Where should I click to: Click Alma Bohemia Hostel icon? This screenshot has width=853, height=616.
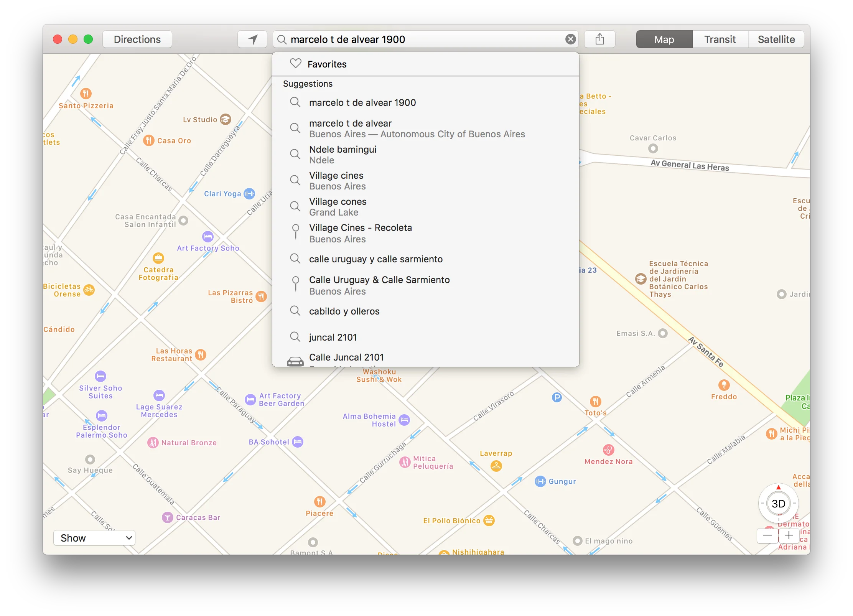(x=404, y=420)
